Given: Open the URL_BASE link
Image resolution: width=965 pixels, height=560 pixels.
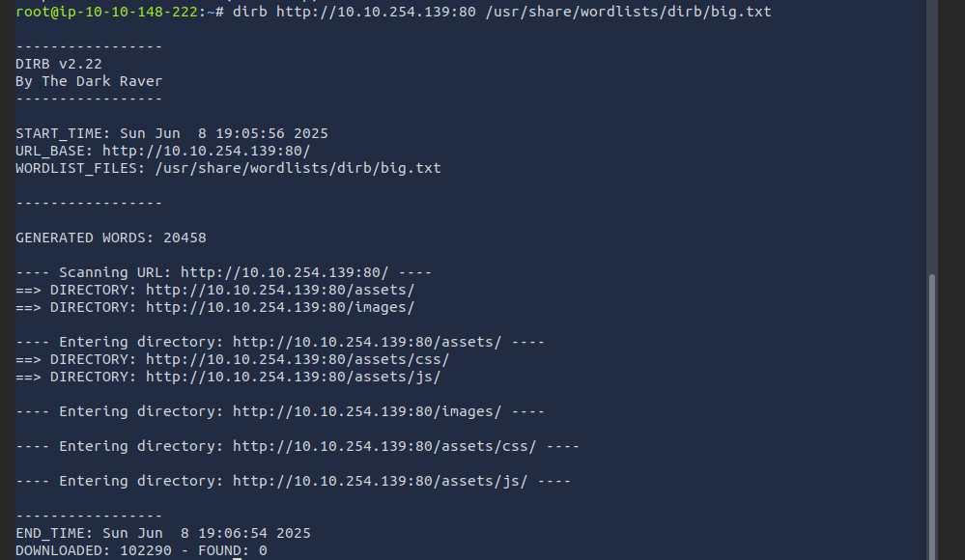Looking at the screenshot, I should [206, 151].
